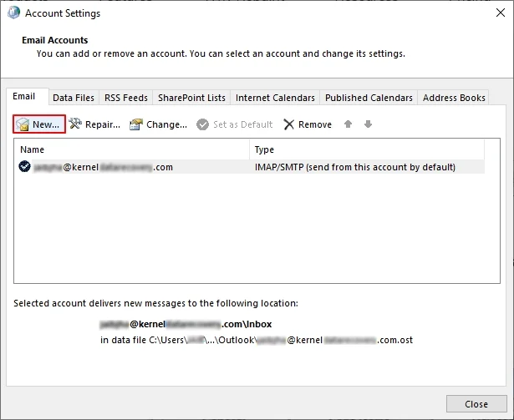
Task: Click the account's round status icon
Action: [24, 166]
